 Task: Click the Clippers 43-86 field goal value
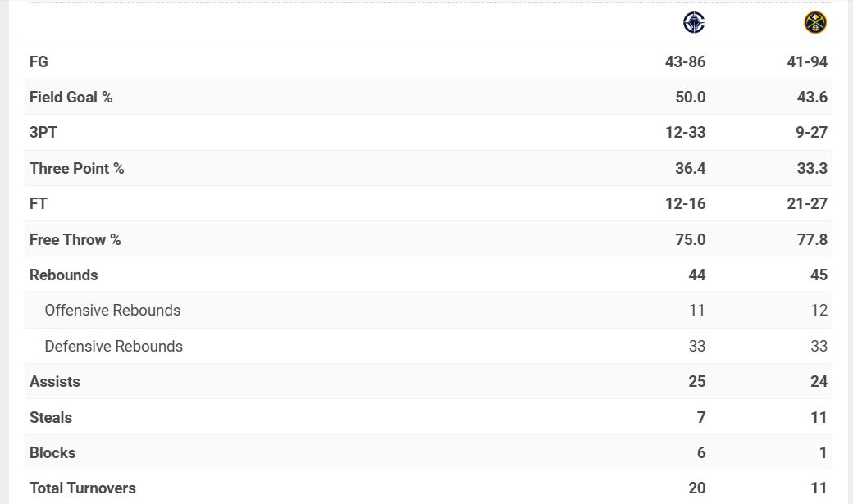point(685,61)
